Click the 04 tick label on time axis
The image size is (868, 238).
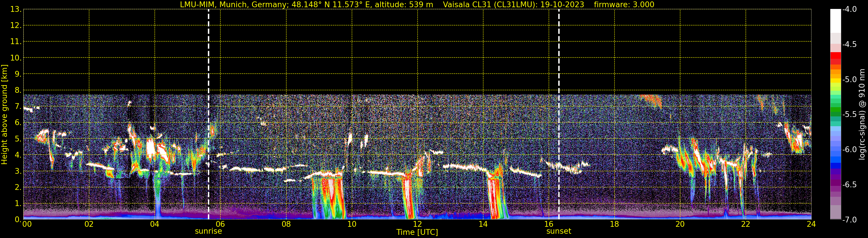tap(155, 224)
